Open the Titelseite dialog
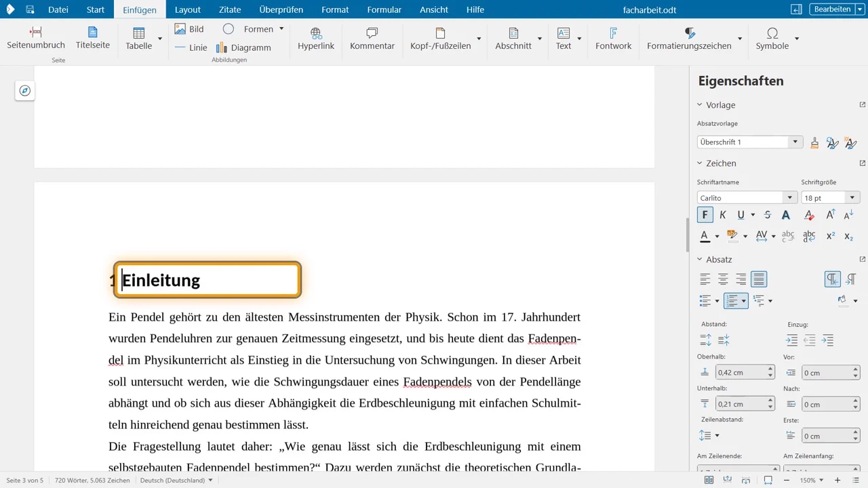 (x=93, y=39)
